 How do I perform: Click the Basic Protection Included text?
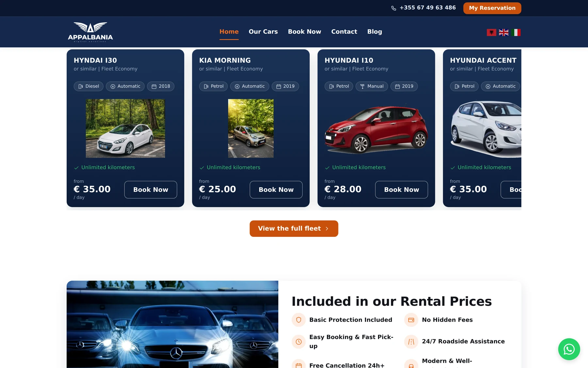click(x=351, y=320)
